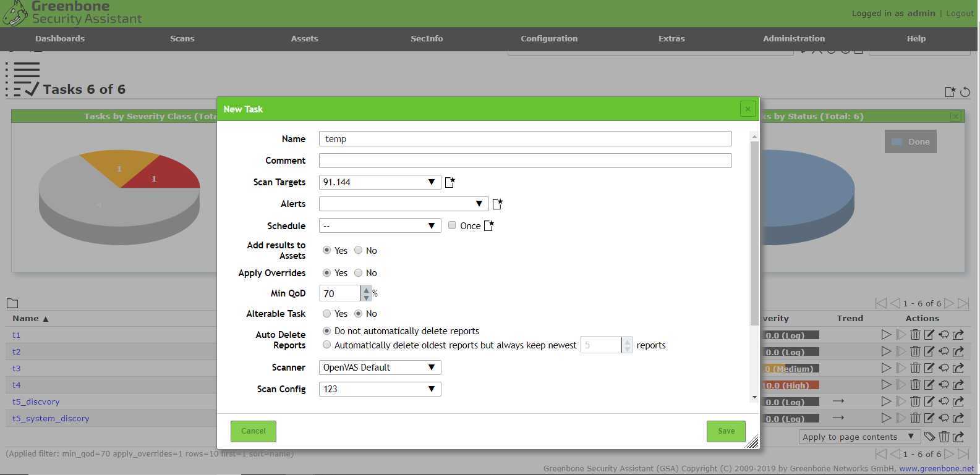The image size is (980, 475).
Task: Open the new task icon above the dashboard
Action: click(x=950, y=92)
